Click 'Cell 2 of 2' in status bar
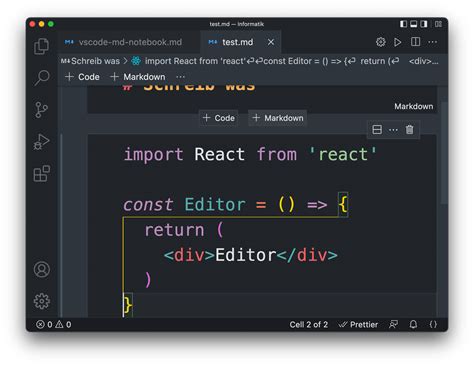Viewport: 474px width, 366px height. (x=309, y=324)
